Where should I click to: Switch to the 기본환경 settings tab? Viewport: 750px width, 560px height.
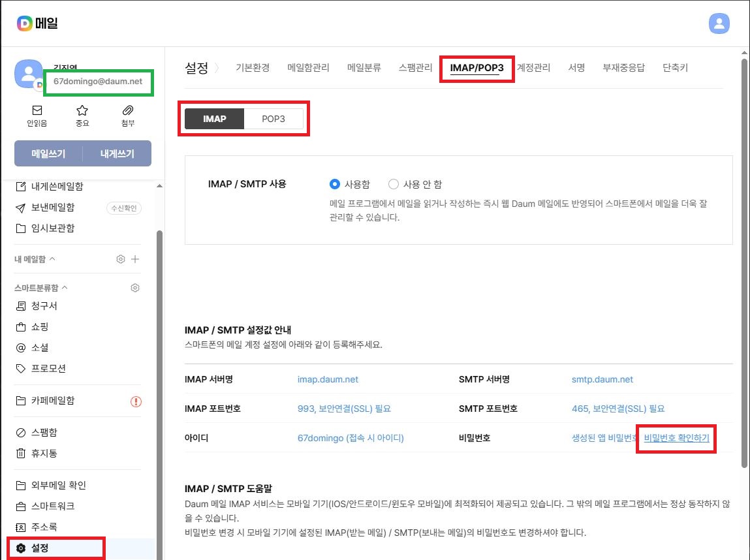click(x=253, y=68)
